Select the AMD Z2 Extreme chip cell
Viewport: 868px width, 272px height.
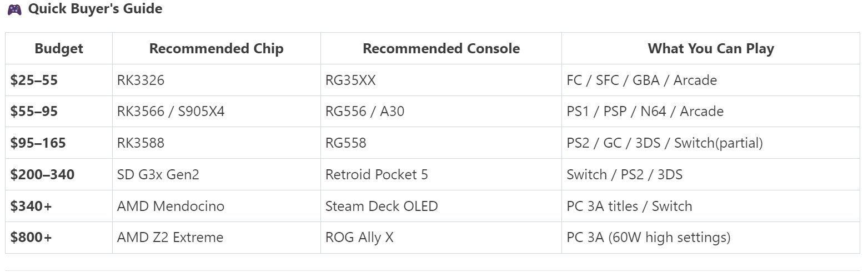(x=170, y=238)
